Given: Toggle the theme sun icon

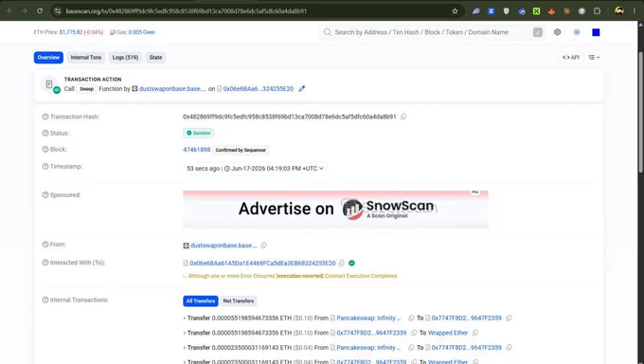Looking at the screenshot, I should tap(577, 32).
